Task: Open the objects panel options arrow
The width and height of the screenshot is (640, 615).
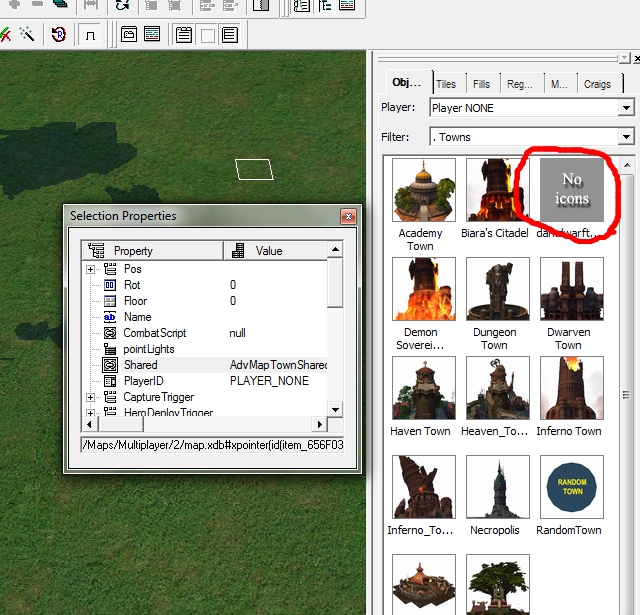Action: 624,58
